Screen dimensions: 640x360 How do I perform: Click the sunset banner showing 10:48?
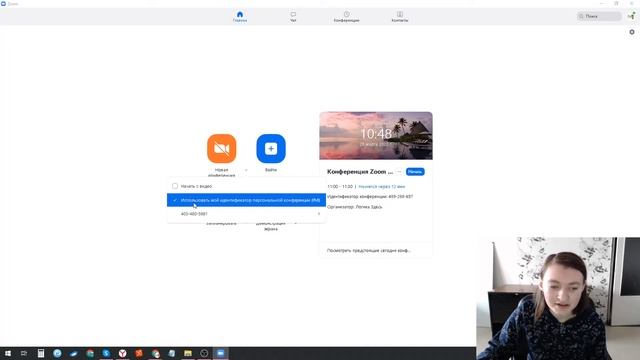(x=376, y=136)
